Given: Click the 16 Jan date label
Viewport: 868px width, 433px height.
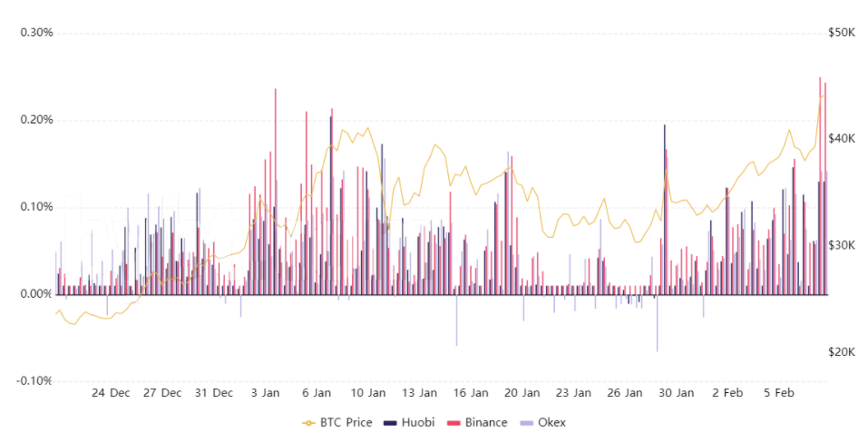Looking at the screenshot, I should (x=471, y=393).
